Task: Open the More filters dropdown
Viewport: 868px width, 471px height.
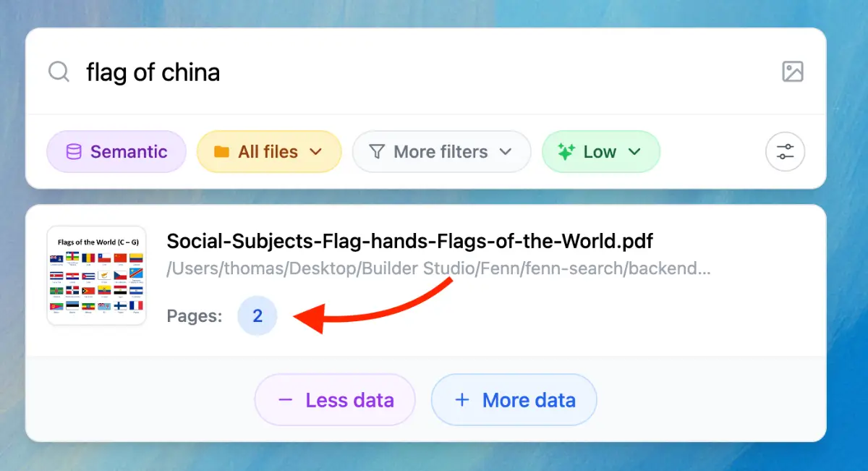Action: 441,152
